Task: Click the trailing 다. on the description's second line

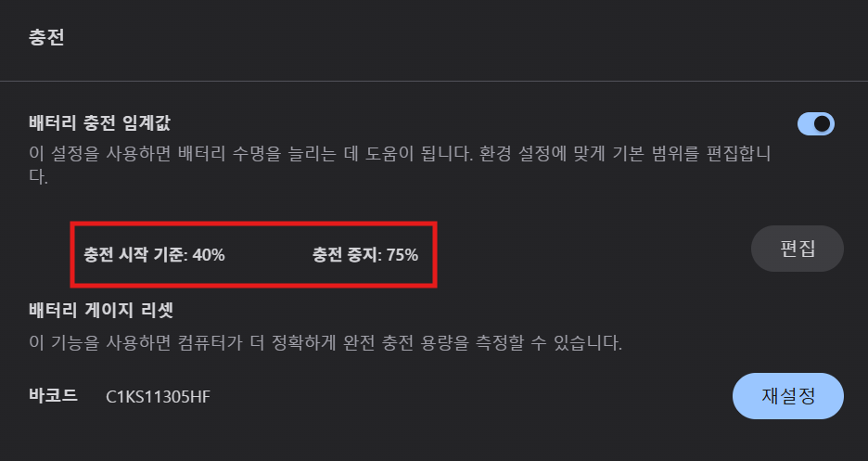Action: point(39,175)
